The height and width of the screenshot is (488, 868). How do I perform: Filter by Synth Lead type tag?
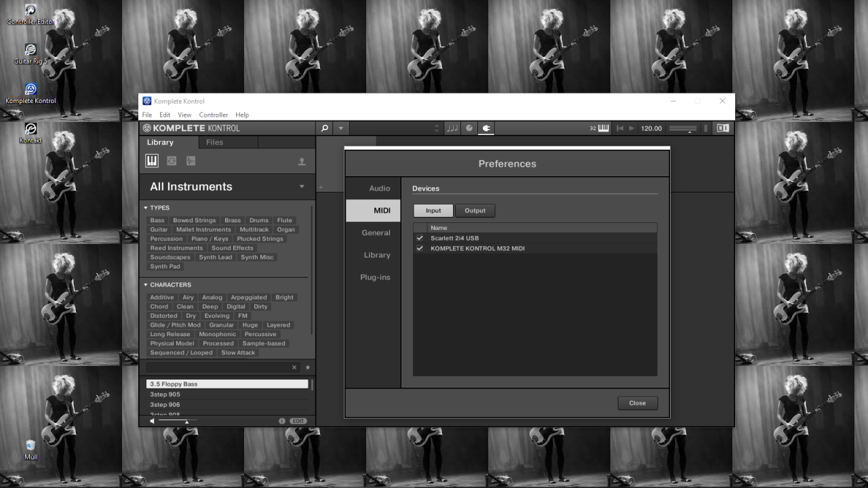[216, 257]
